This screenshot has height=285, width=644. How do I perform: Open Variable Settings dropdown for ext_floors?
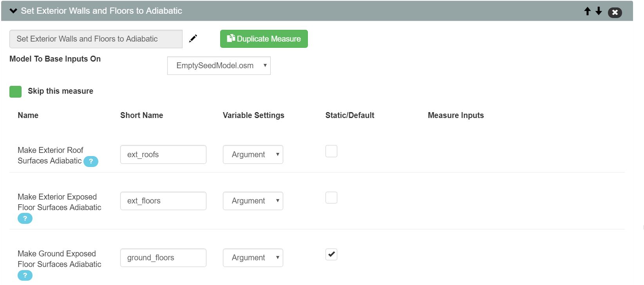(253, 201)
